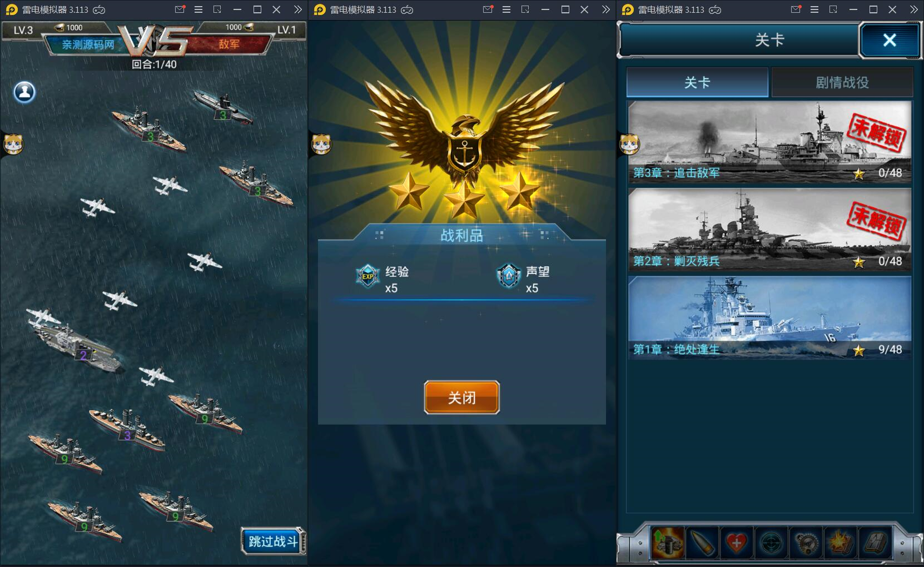Select the green arrow upgrade icon

pos(667,543)
